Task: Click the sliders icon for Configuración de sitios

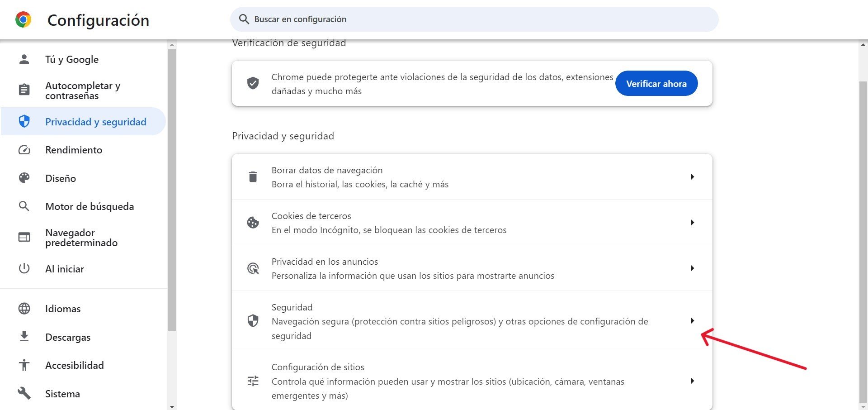Action: [x=253, y=381]
